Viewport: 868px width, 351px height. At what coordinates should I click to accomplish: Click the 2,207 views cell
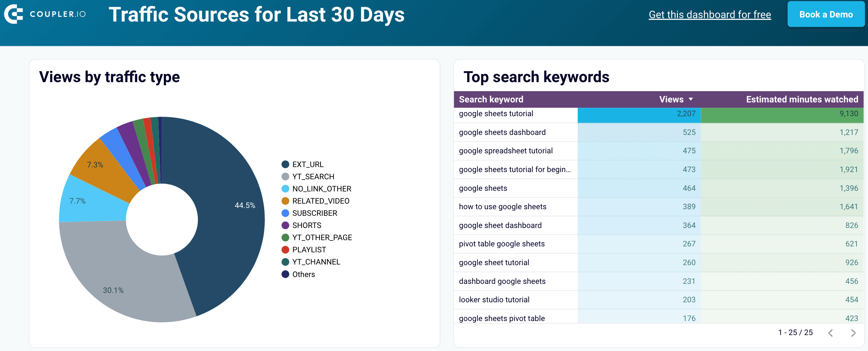639,115
